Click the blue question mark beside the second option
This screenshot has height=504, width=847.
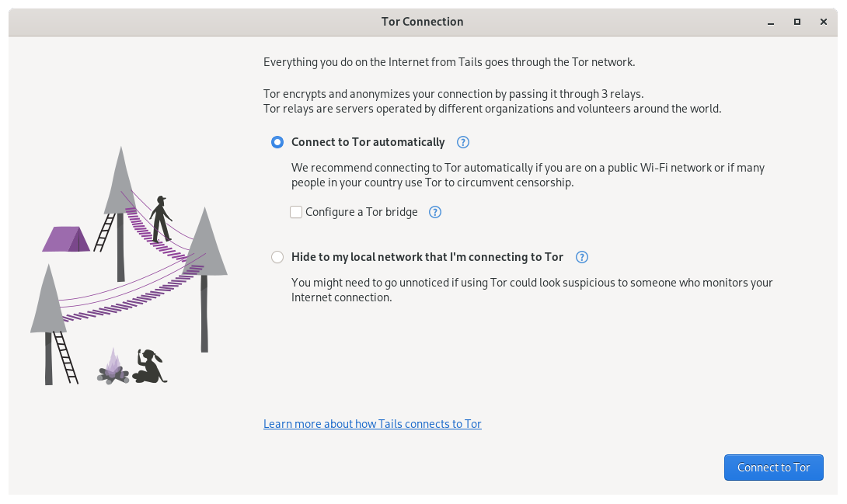coord(582,256)
